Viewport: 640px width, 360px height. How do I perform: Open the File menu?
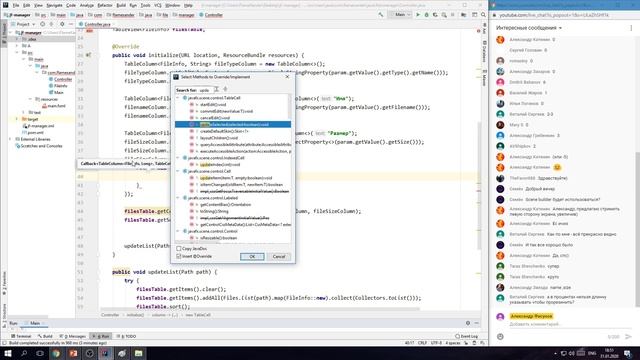[16, 5]
